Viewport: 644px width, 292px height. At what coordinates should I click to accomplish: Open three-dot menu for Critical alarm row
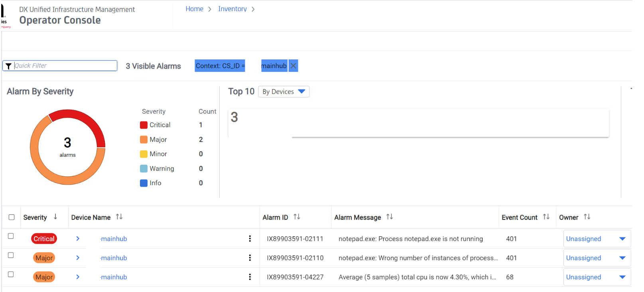[x=250, y=239]
